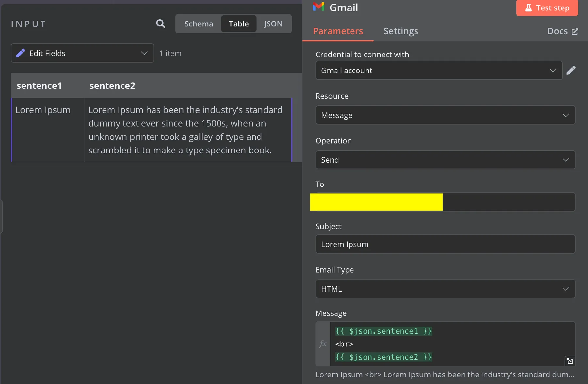Image resolution: width=588 pixels, height=384 pixels.
Task: Click the {{ $json.sentence1 }} expression
Action: 384,331
